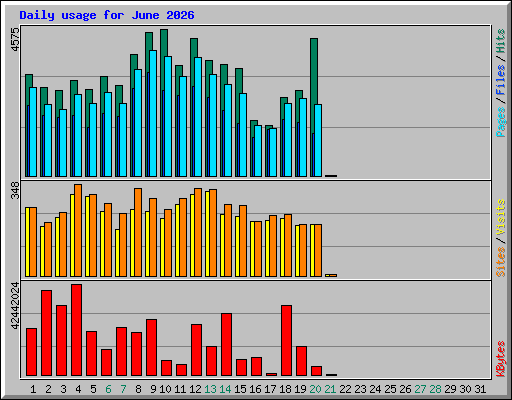Select weekend day '7' on the x-axis
The image size is (512, 400).
123,389
